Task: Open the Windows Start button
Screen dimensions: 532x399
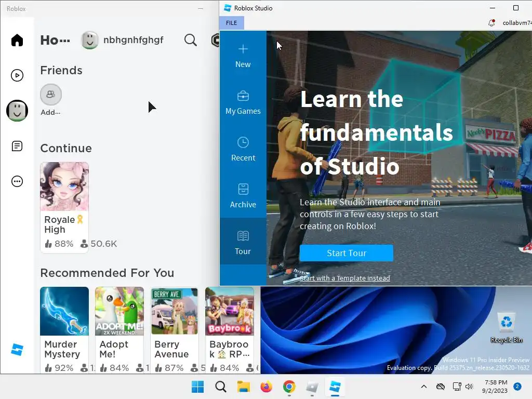Action: coord(197,387)
